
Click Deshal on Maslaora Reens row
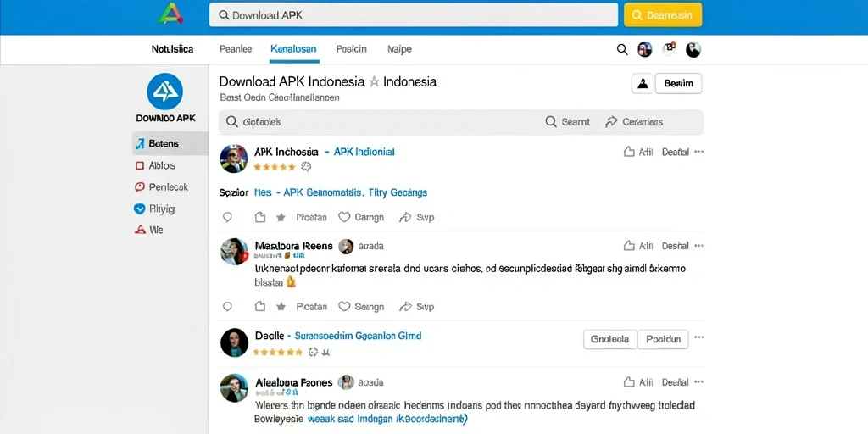(676, 246)
